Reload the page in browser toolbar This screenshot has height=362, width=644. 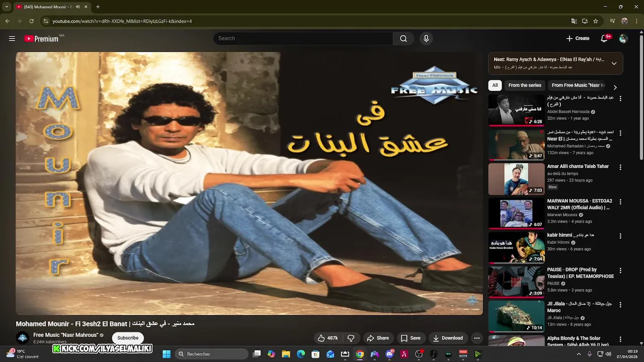tap(31, 21)
